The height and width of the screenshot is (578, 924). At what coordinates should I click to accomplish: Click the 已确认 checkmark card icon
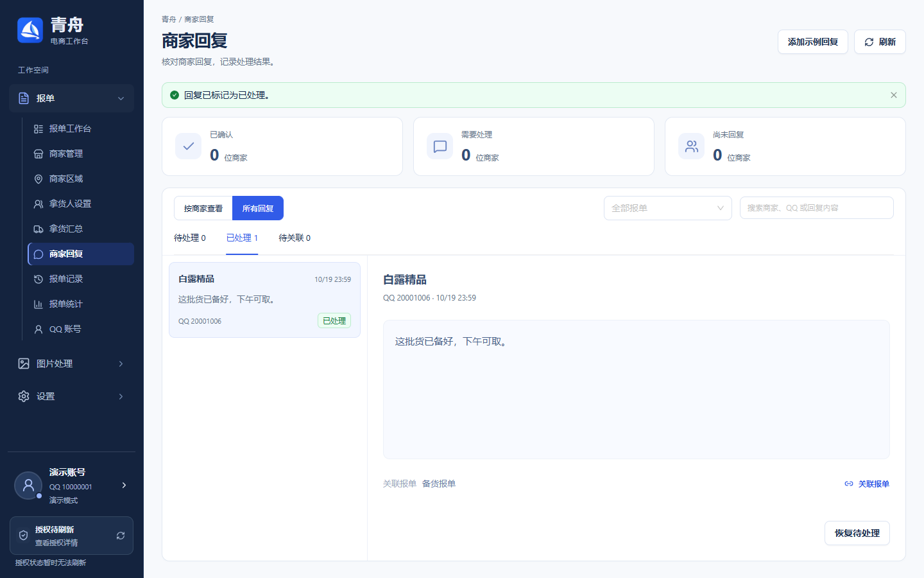[x=189, y=146]
